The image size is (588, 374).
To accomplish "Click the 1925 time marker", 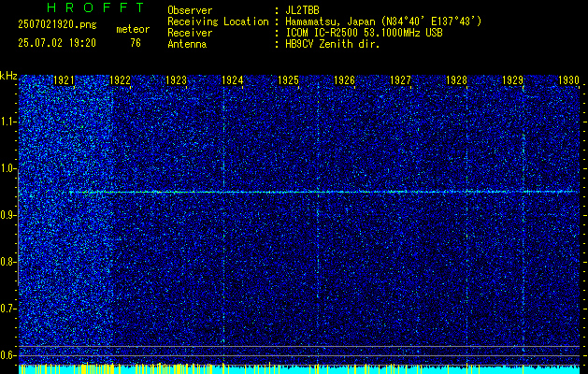I will (288, 80).
